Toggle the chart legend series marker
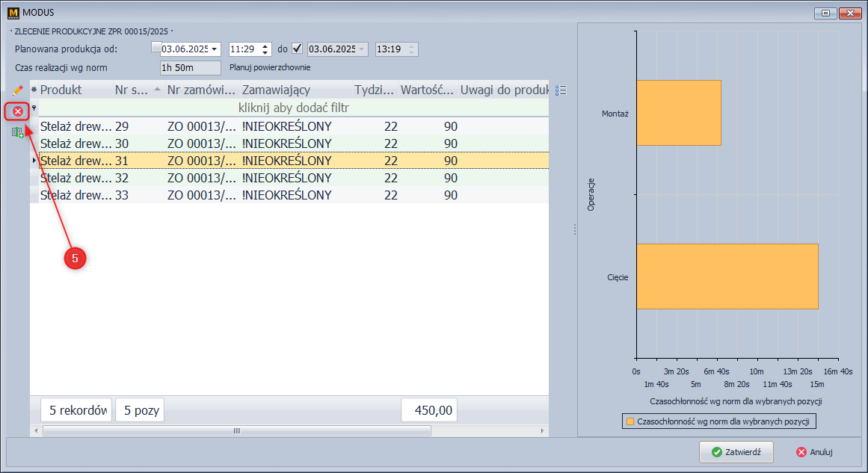868x473 pixels. pyautogui.click(x=630, y=422)
